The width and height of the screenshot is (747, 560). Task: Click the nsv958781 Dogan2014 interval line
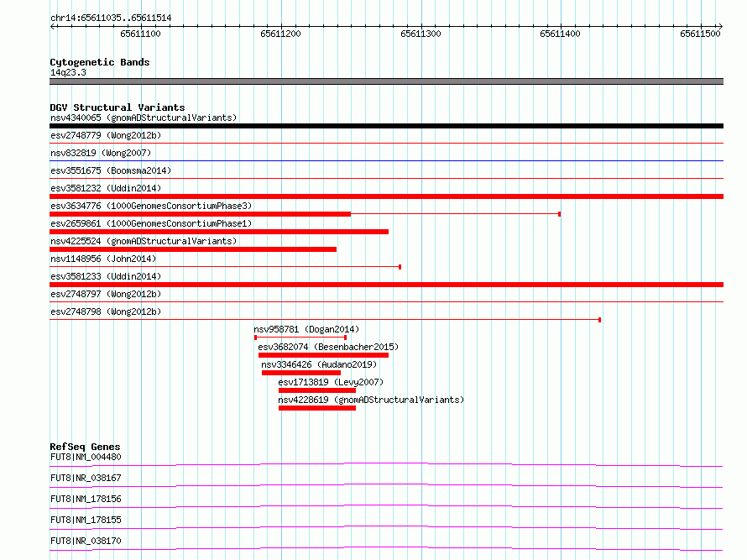tap(300, 338)
